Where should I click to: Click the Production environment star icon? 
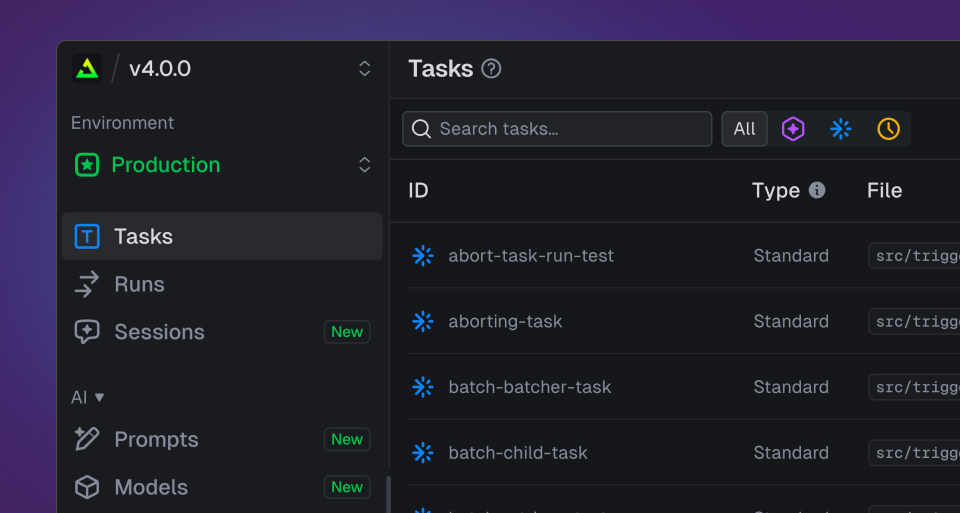(87, 165)
